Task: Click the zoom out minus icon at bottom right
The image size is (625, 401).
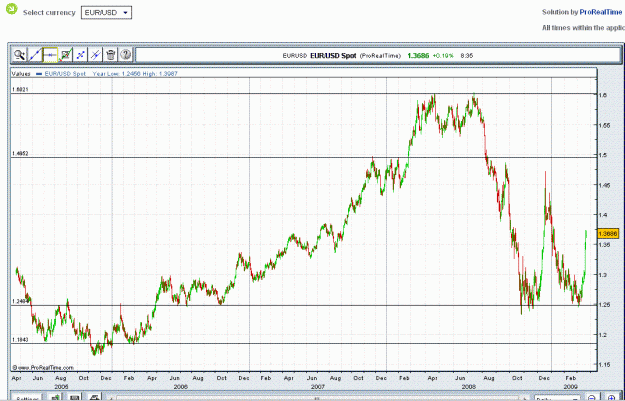Action: tap(592, 398)
